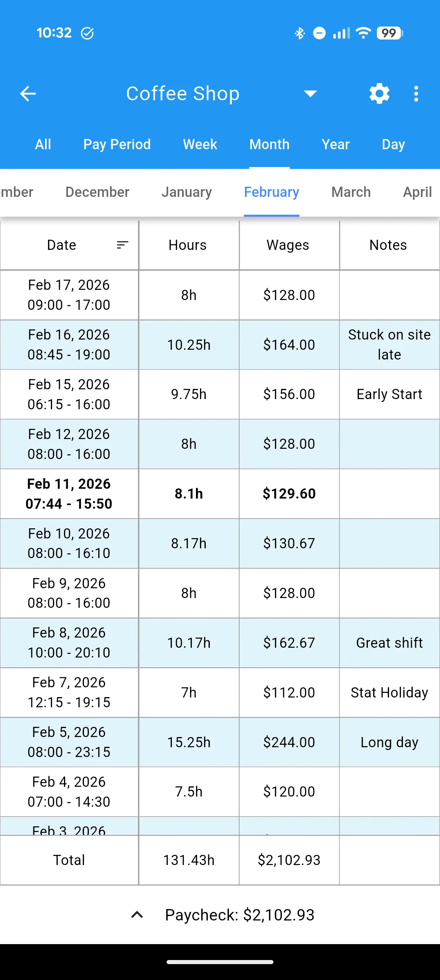
Task: Open December entries
Action: (97, 192)
